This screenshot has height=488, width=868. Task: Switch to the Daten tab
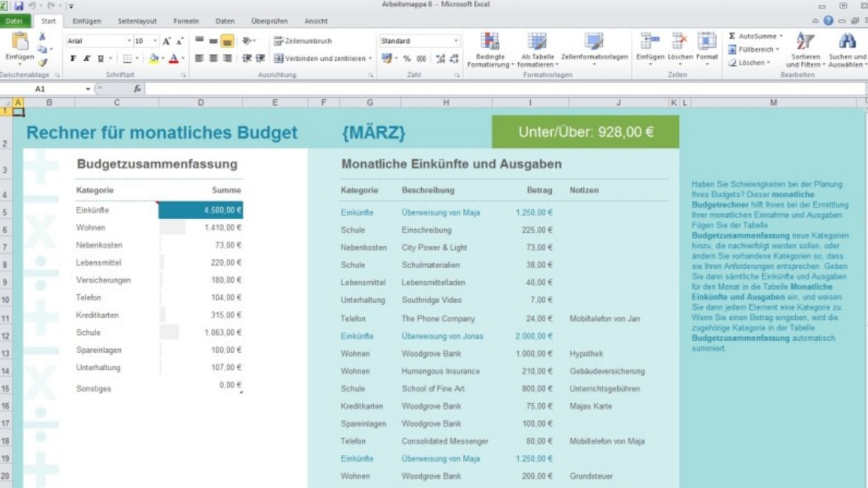point(225,21)
